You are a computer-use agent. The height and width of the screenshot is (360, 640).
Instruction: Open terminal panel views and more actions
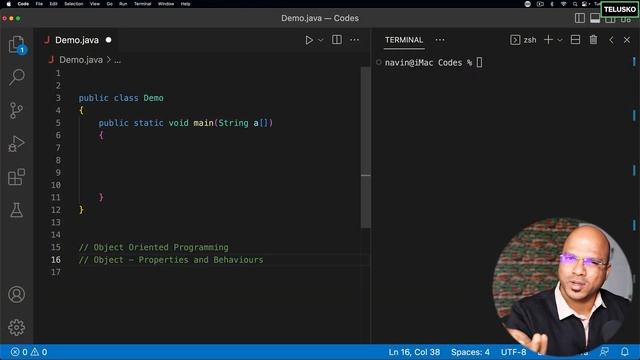click(440, 40)
